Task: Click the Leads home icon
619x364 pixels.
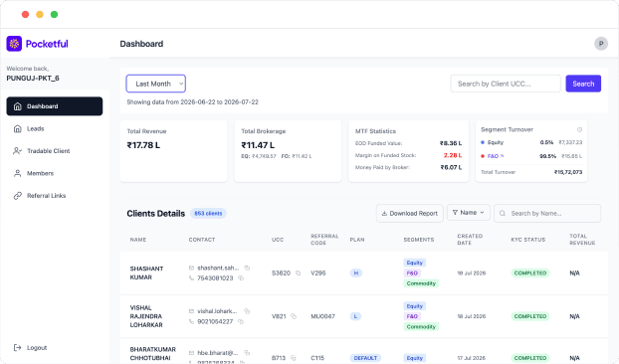Action: coord(17,128)
